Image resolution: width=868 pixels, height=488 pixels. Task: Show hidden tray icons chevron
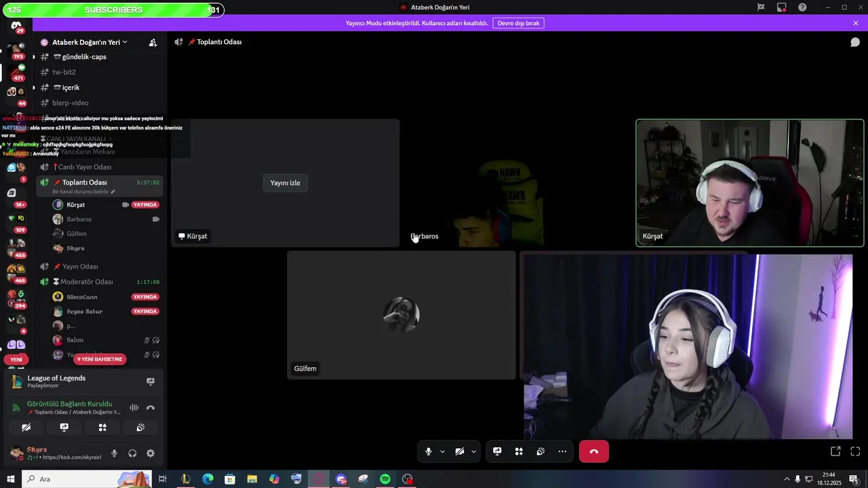pyautogui.click(x=787, y=479)
